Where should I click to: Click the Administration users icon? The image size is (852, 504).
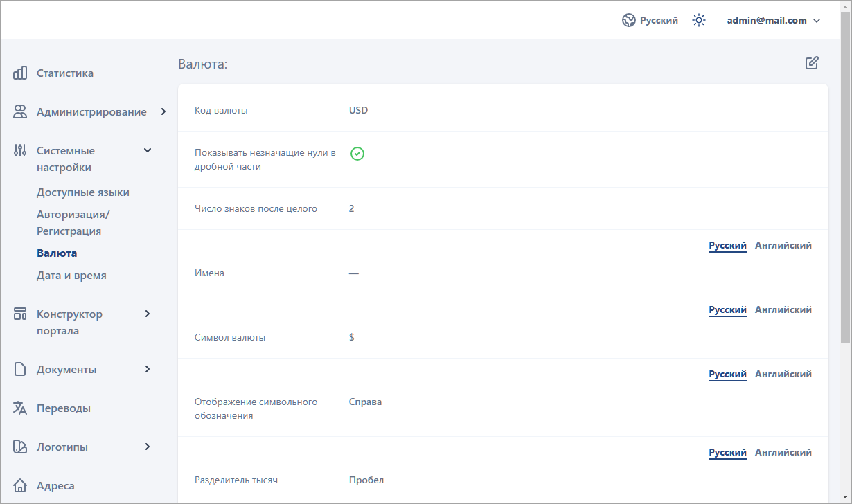[20, 111]
